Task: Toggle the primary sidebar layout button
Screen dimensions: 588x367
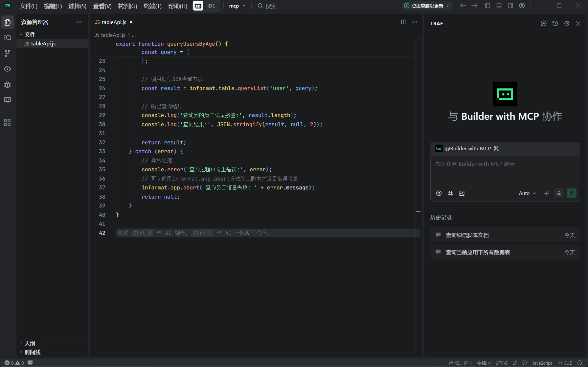Action: click(487, 6)
